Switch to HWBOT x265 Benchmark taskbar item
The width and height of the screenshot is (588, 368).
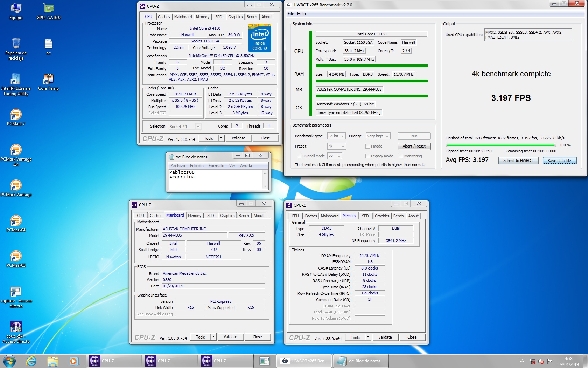point(304,361)
